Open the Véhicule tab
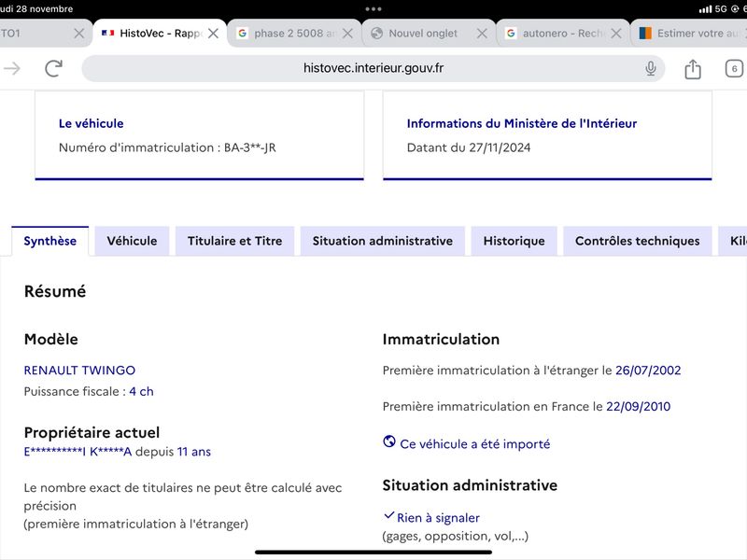The width and height of the screenshot is (747, 560). tap(132, 241)
